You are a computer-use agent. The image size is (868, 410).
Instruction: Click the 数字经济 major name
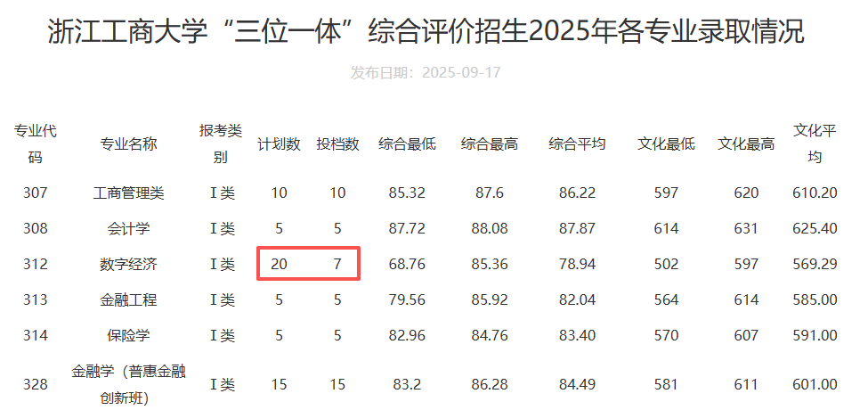click(x=129, y=264)
